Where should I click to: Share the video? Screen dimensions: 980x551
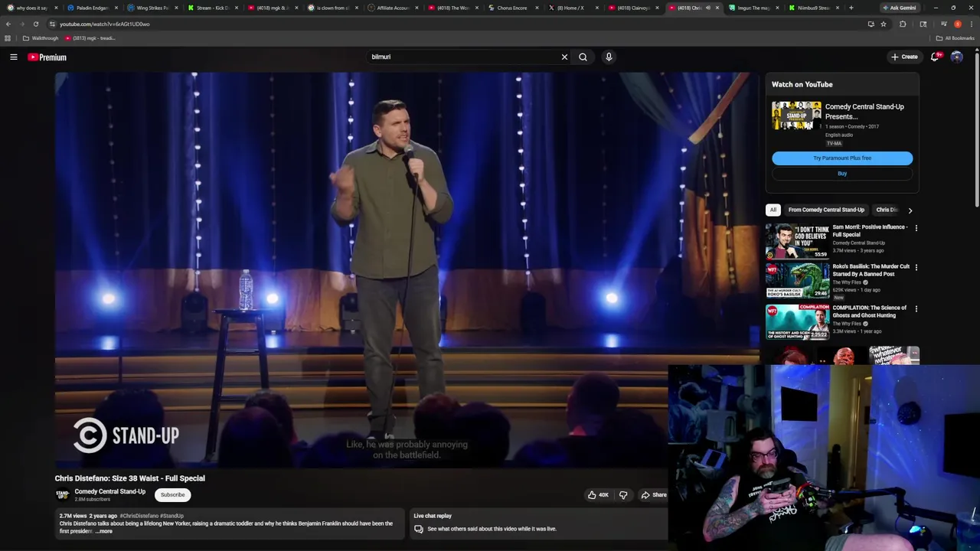(x=654, y=495)
